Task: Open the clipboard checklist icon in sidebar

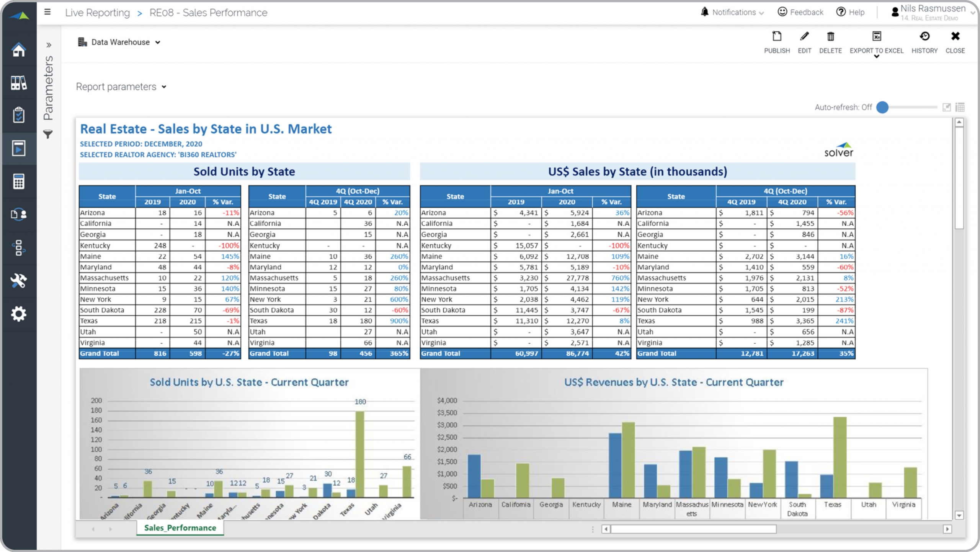Action: 19,114
